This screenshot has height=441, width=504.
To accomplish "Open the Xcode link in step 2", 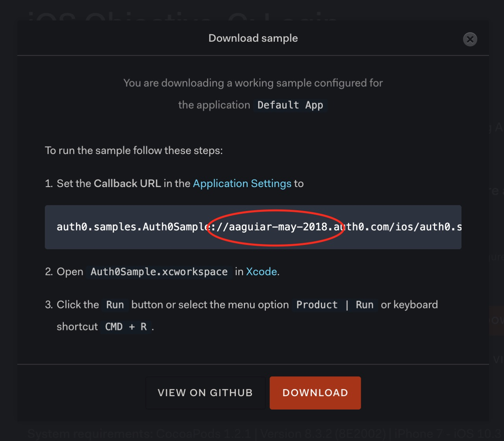I will coord(261,272).
